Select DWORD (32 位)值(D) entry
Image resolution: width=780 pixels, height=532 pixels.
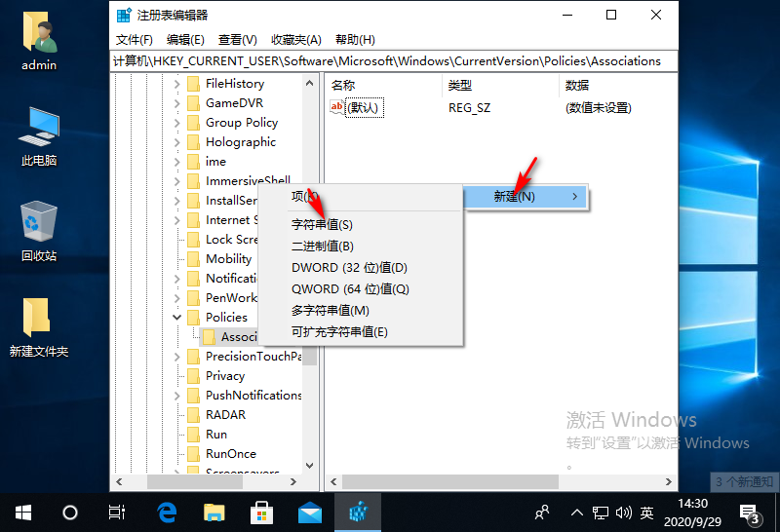point(361,268)
